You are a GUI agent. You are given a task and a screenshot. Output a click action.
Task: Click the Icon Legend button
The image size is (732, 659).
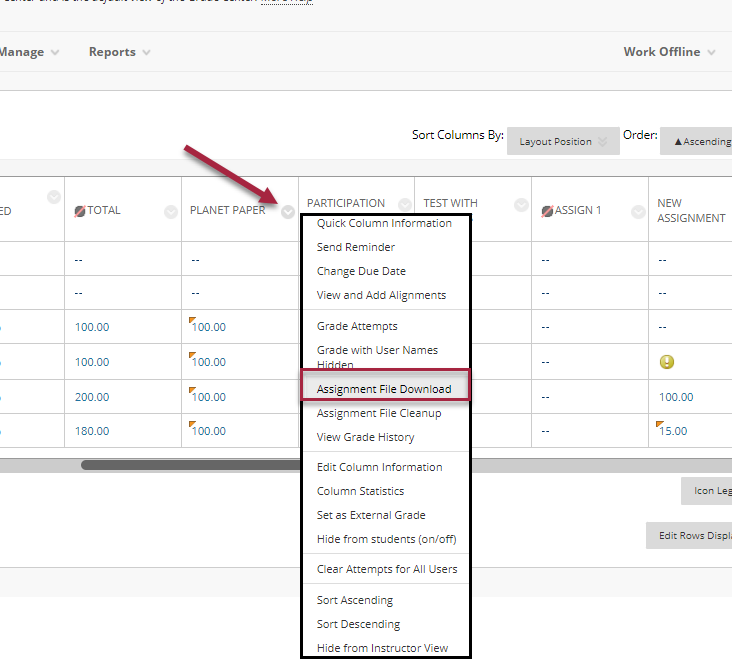point(706,491)
